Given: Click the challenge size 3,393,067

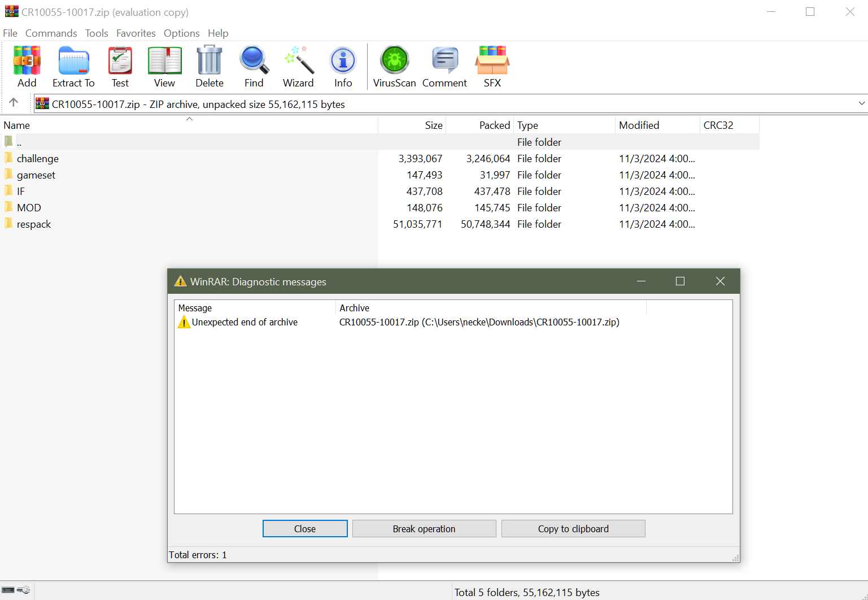Looking at the screenshot, I should click(x=421, y=159).
